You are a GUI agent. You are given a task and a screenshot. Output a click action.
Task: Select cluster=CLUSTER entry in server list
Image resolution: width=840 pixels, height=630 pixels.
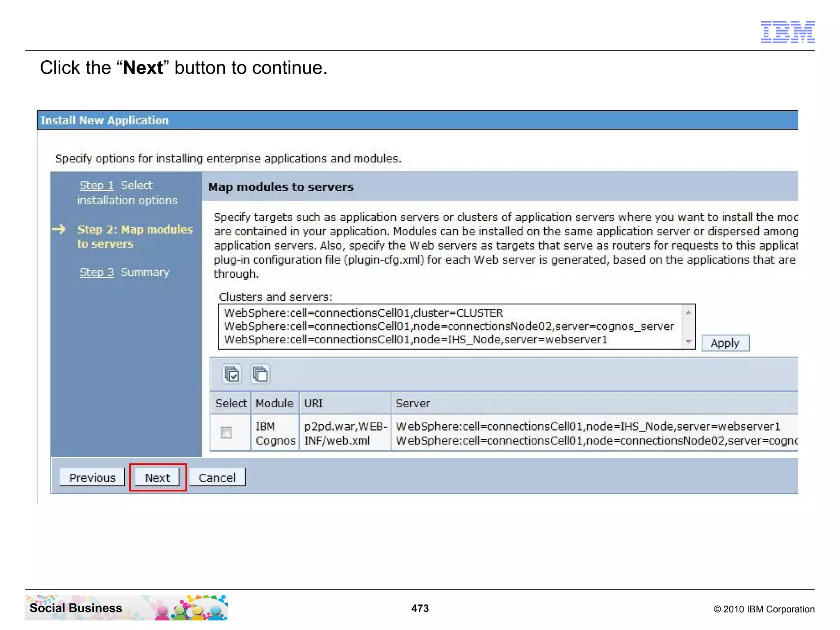click(363, 313)
